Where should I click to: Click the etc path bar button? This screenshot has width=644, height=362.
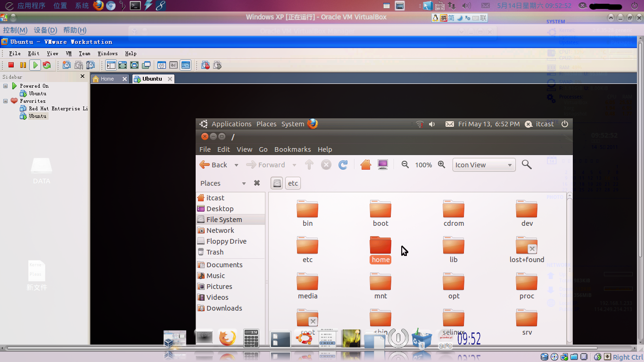[293, 183]
